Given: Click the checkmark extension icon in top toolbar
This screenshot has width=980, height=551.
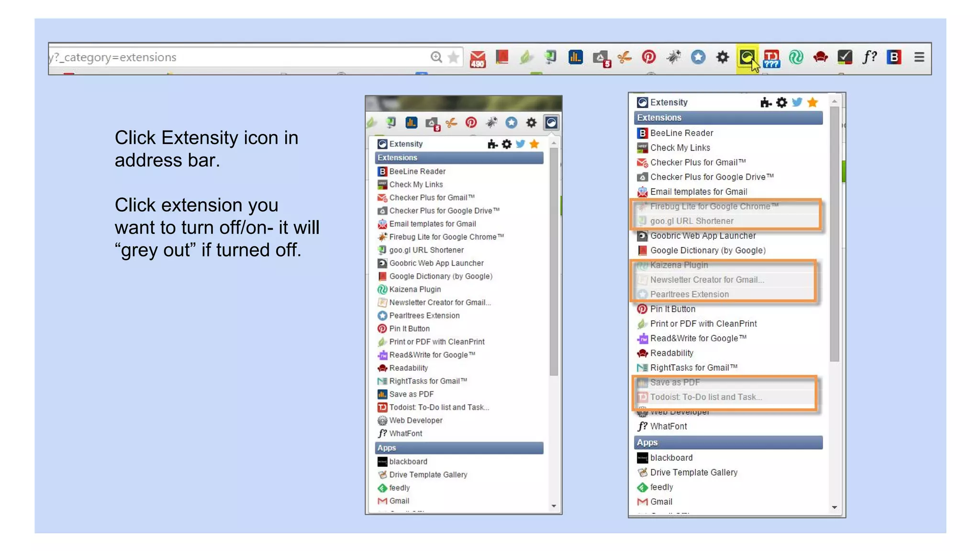Looking at the screenshot, I should point(845,57).
